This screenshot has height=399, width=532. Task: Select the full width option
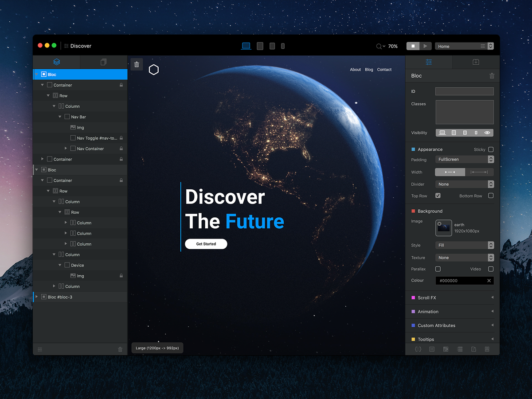pos(479,172)
